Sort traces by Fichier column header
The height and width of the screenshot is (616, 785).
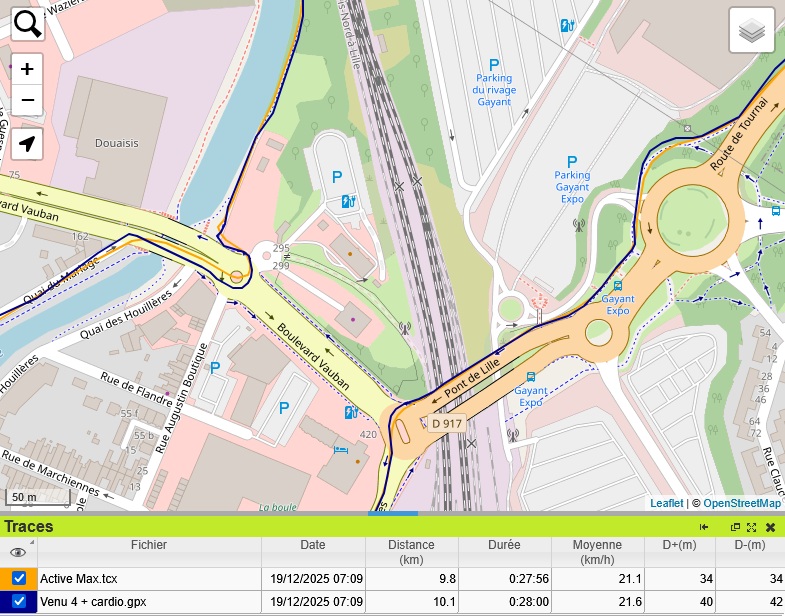pos(149,546)
